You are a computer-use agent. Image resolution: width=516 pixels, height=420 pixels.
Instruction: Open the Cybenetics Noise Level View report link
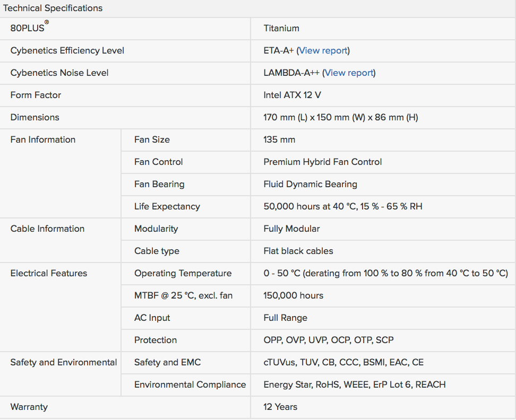[349, 73]
